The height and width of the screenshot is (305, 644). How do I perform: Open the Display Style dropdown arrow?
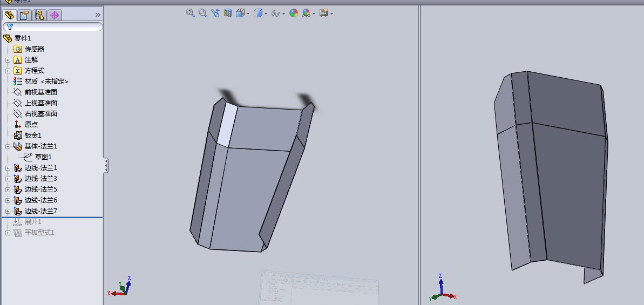tap(266, 14)
